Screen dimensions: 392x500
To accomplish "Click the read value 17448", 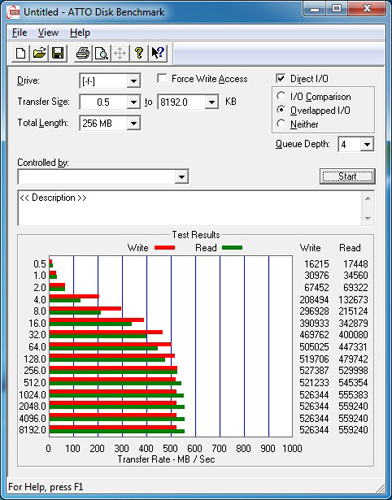I will point(356,264).
